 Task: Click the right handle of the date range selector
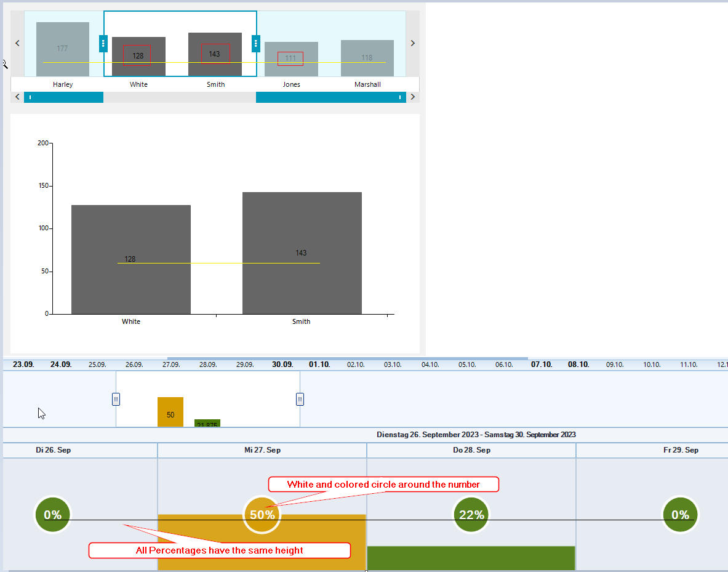[300, 399]
